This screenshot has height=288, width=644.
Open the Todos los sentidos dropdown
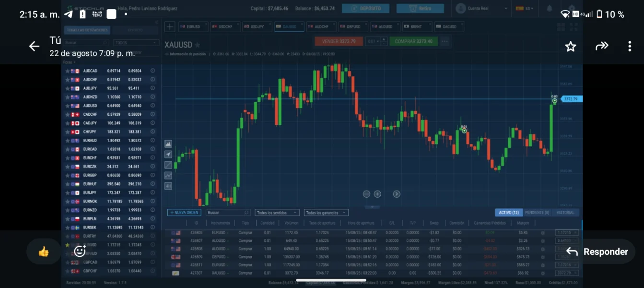(x=277, y=213)
